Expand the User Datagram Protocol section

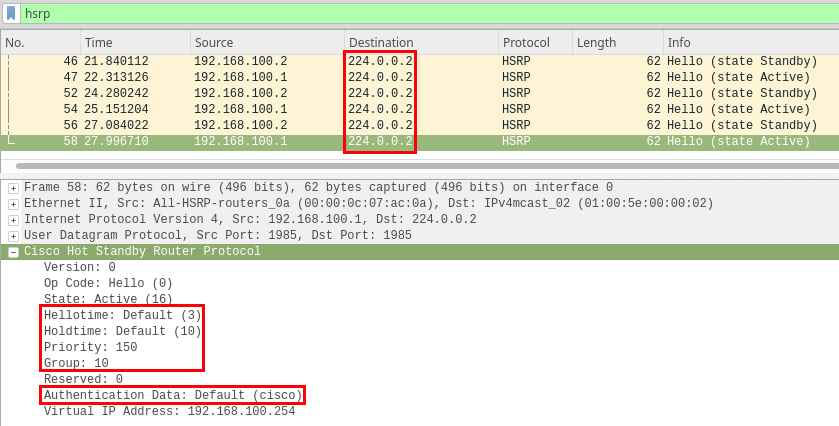point(13,236)
